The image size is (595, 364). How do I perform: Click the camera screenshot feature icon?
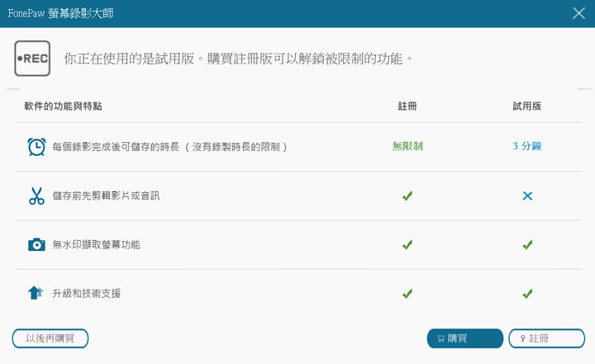[x=36, y=244]
